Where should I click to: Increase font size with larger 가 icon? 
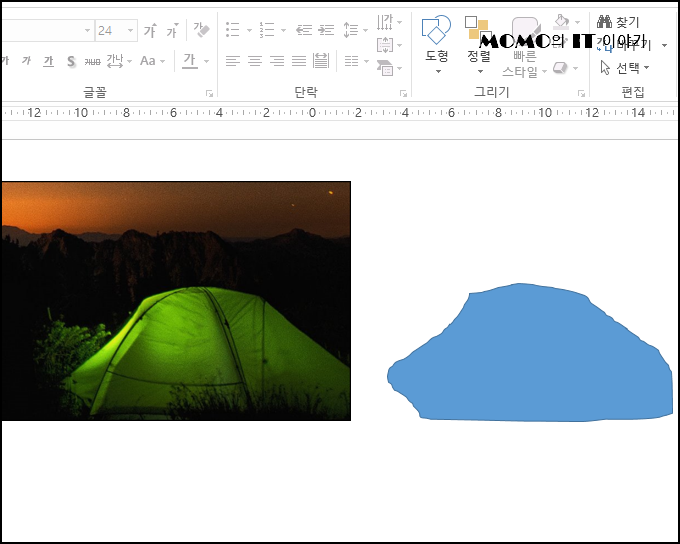(x=150, y=30)
